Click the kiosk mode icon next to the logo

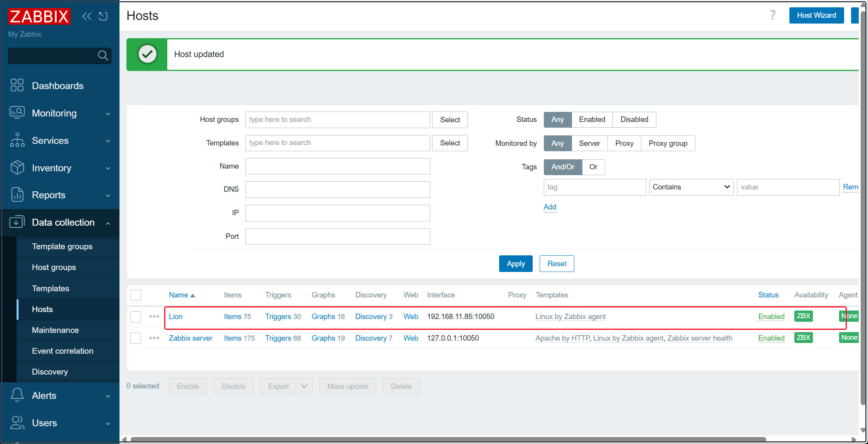[103, 16]
